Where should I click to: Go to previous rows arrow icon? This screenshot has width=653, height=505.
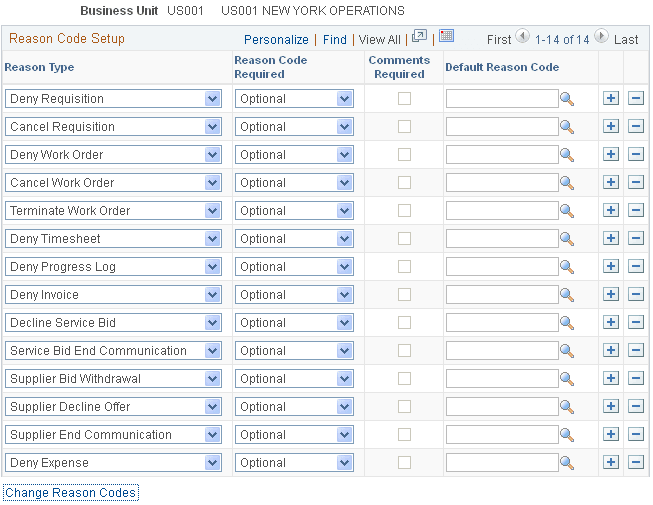[522, 38]
